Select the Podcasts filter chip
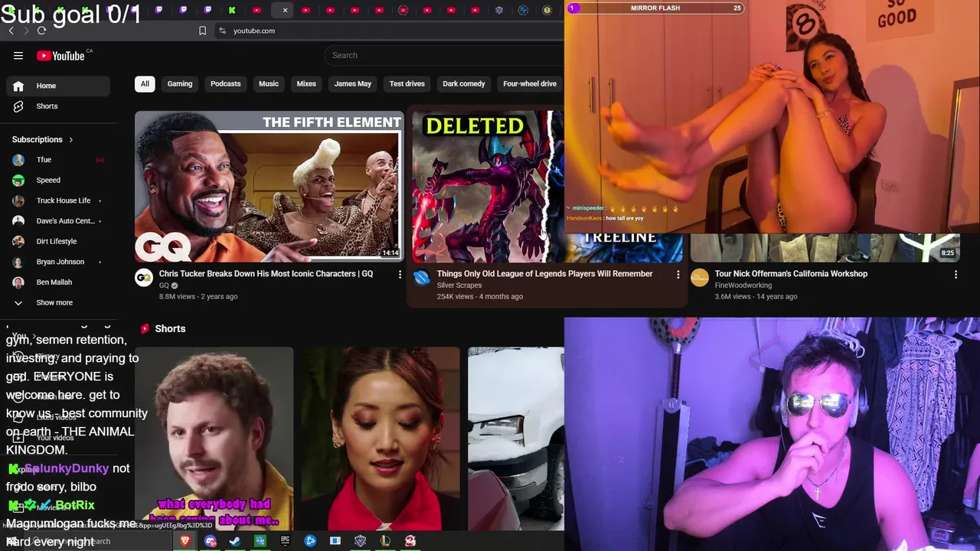980x551 pixels. tap(225, 83)
